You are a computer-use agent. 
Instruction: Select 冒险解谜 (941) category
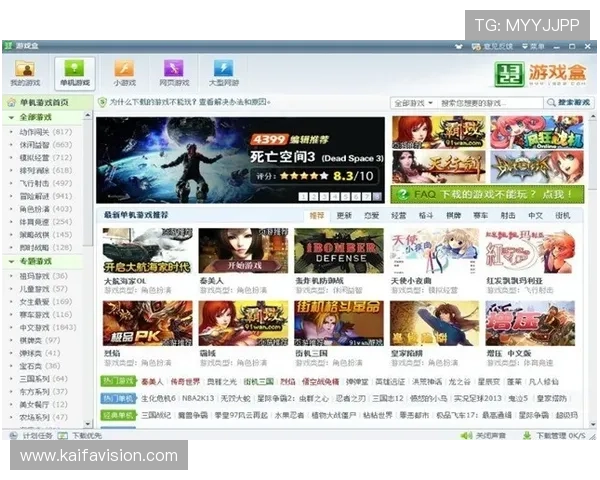click(46, 196)
